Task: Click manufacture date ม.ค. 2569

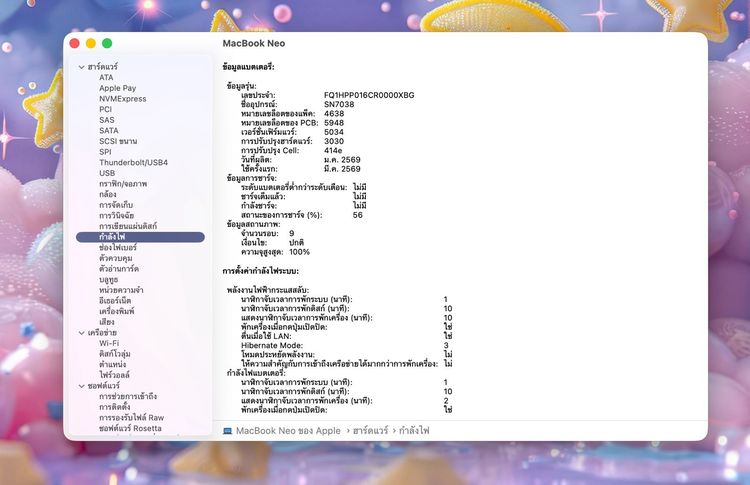Action: pos(342,160)
